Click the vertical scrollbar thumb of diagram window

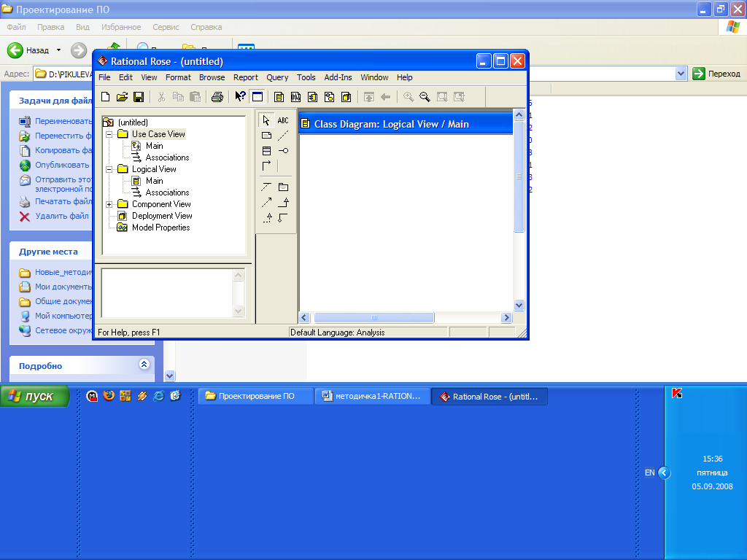coord(519,176)
